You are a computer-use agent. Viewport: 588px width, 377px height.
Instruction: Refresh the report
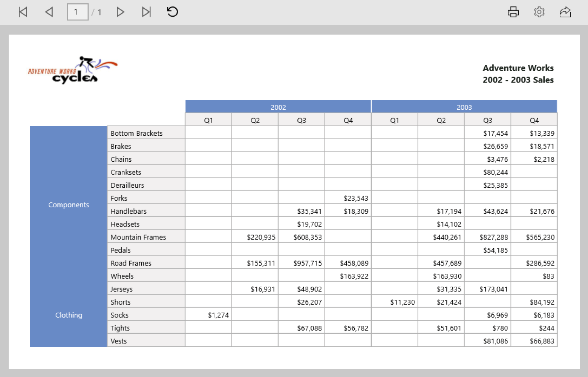(x=172, y=12)
